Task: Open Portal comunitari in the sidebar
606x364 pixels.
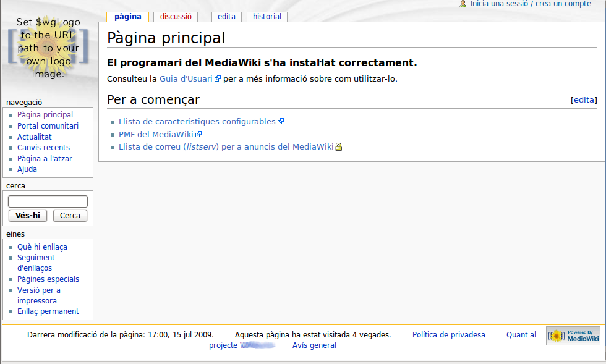Action: (48, 126)
